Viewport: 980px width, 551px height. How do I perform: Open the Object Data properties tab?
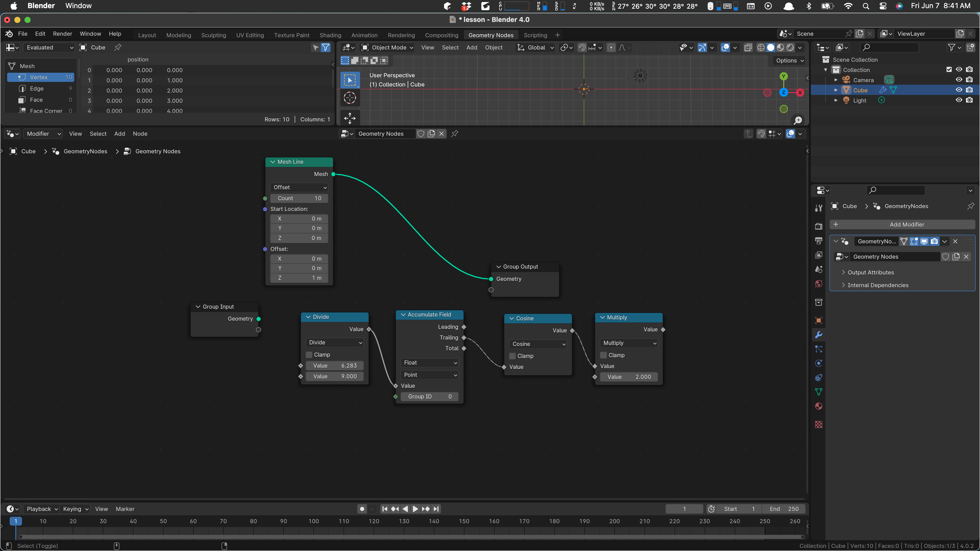[x=819, y=392]
